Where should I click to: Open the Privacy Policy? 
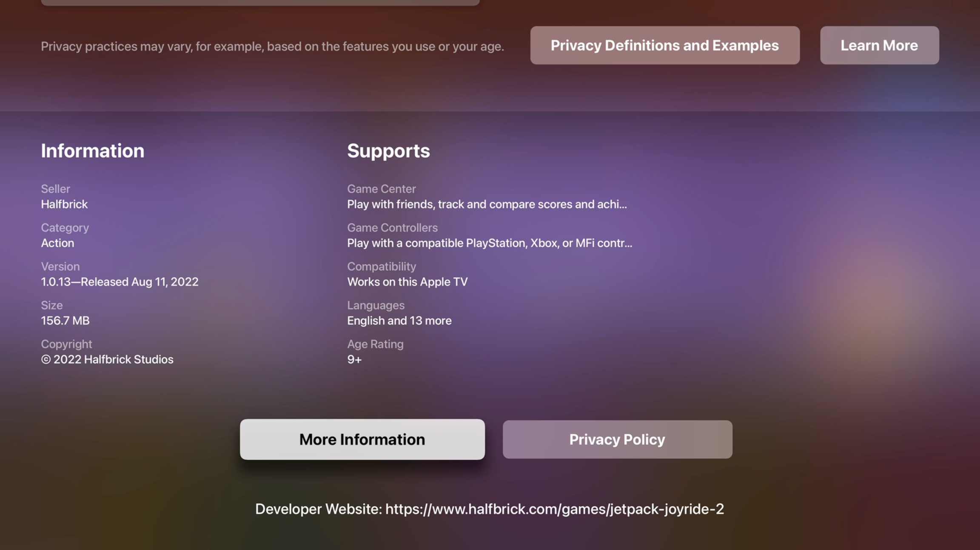click(x=618, y=439)
